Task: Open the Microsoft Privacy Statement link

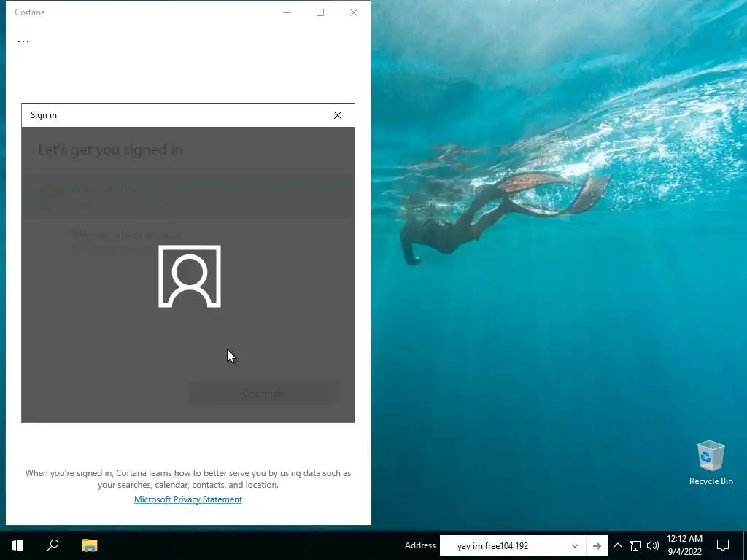Action: pos(187,499)
